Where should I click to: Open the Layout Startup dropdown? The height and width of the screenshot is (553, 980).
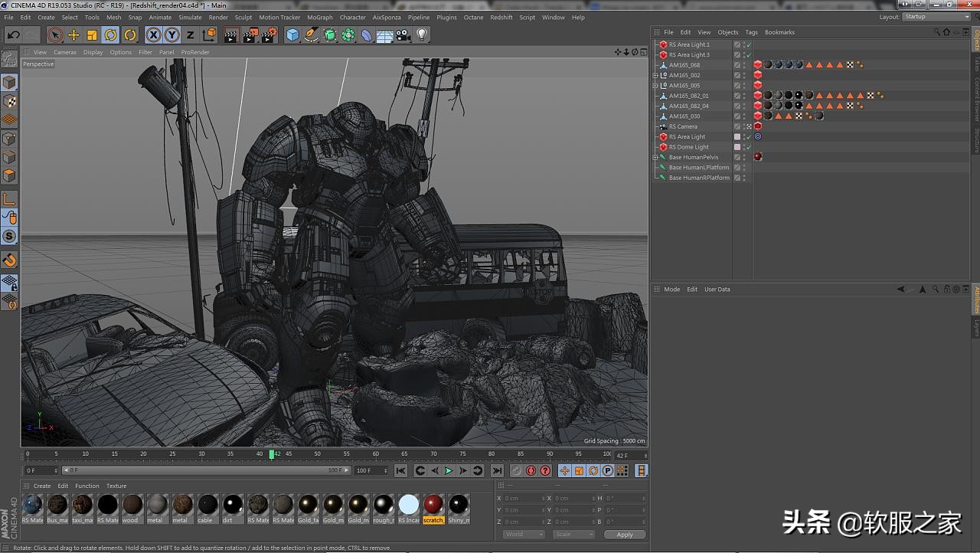pos(936,17)
